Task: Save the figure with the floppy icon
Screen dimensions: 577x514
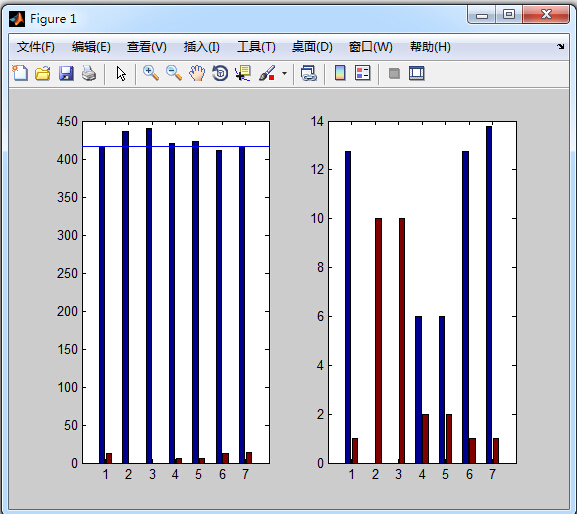Action: coord(66,73)
